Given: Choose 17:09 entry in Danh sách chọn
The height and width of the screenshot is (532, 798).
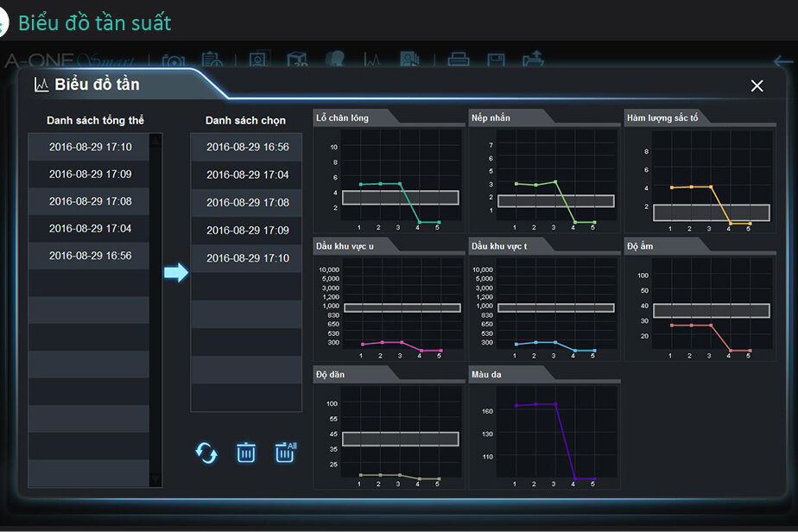Looking at the screenshot, I should pyautogui.click(x=247, y=231).
